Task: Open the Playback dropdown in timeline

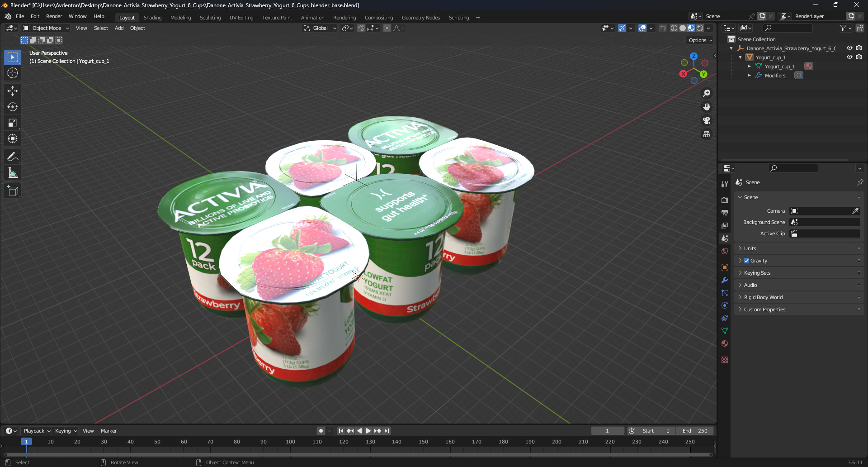Action: (37, 431)
